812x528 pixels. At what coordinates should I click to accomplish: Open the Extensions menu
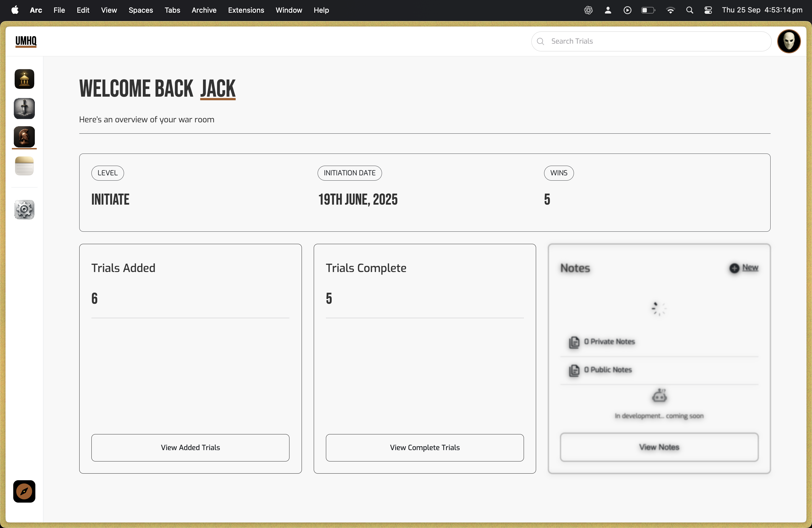(x=246, y=10)
